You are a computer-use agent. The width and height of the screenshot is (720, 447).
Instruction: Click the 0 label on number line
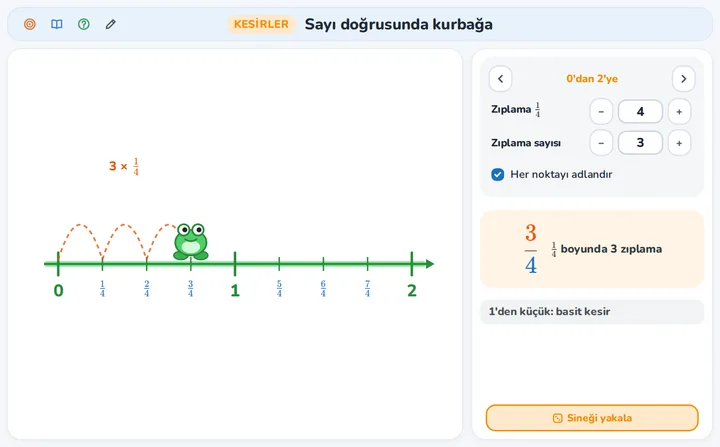pos(58,290)
